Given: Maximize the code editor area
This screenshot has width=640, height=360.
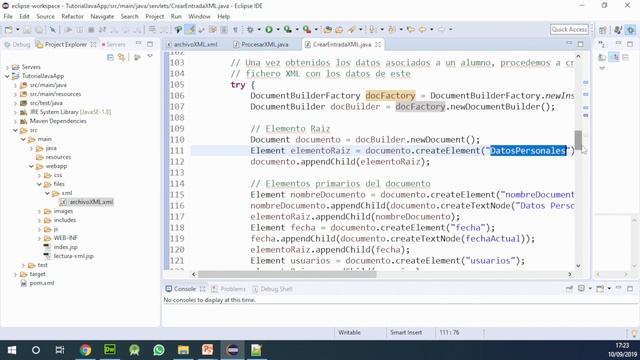Looking at the screenshot, I should (x=580, y=44).
